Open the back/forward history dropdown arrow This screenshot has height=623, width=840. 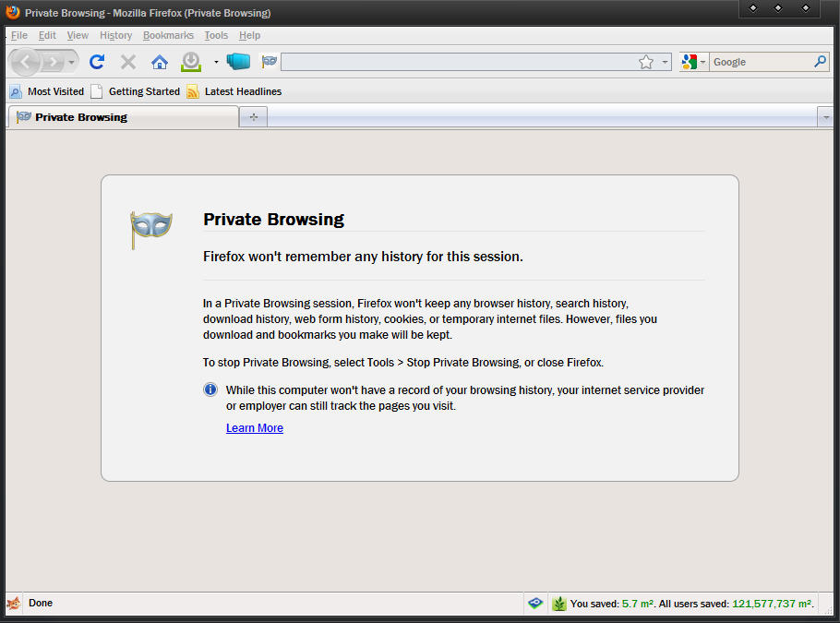point(71,62)
